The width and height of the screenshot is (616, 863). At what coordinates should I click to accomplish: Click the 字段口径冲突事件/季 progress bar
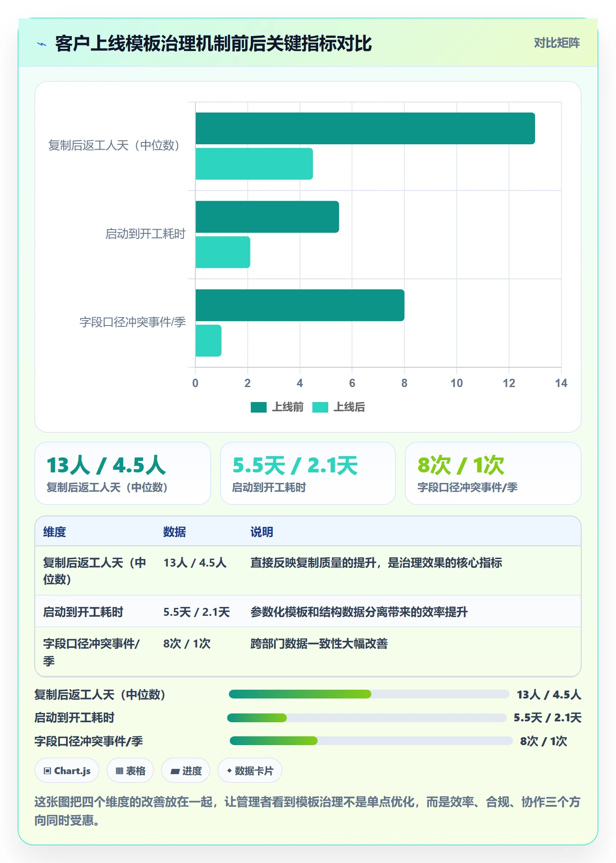(371, 741)
